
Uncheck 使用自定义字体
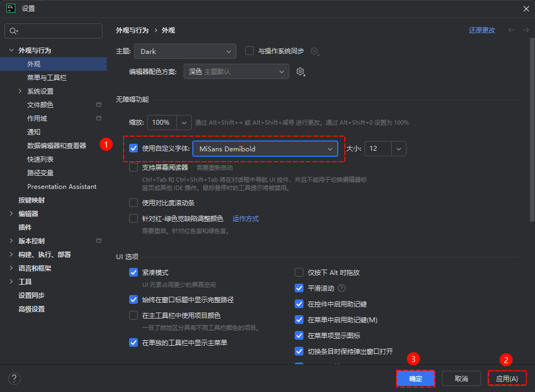pyautogui.click(x=133, y=148)
